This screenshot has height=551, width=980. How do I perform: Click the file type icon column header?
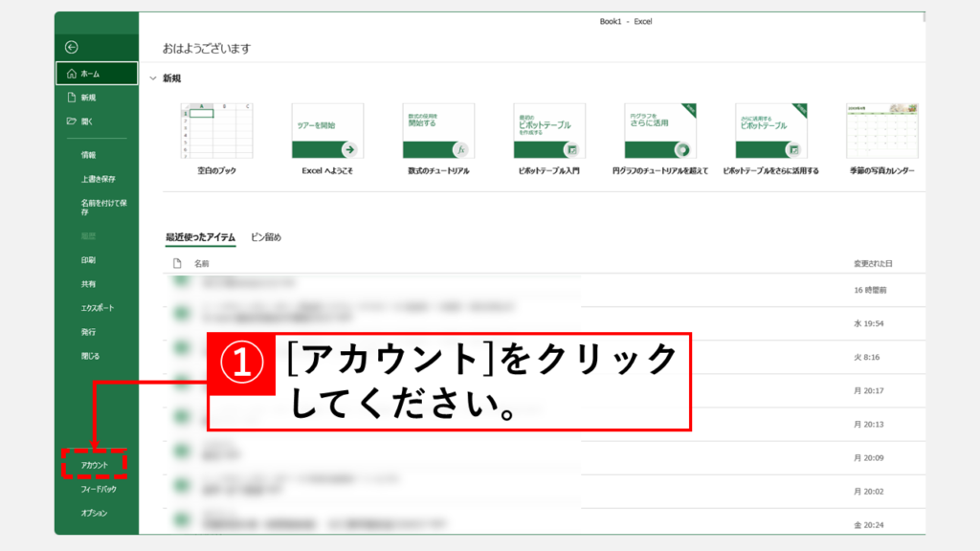(x=177, y=264)
